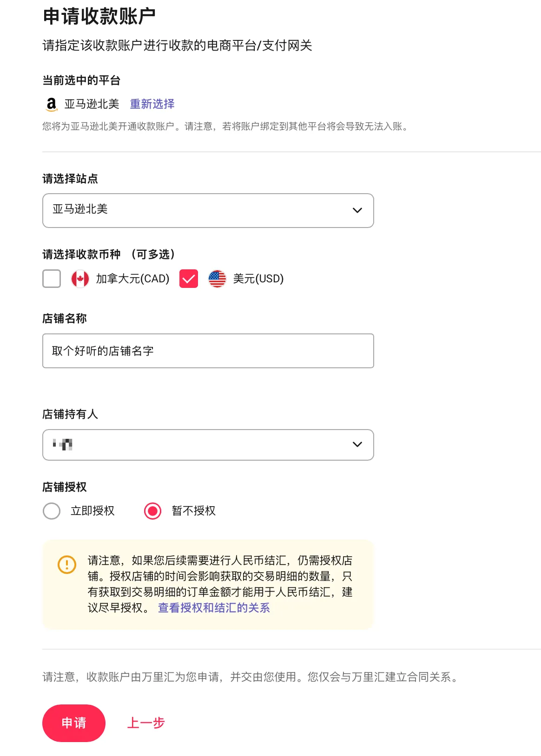Image resolution: width=541 pixels, height=756 pixels.
Task: Click the 重新选择 link
Action: (x=152, y=104)
